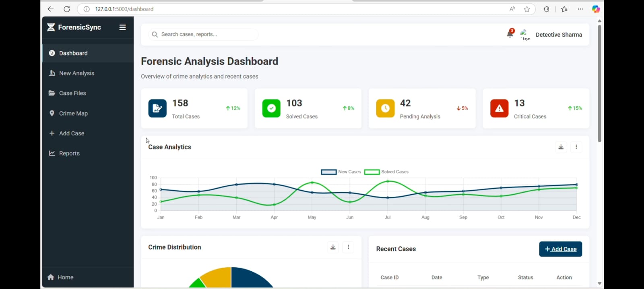
Task: Click the 13 Critical Cases value
Action: (x=519, y=103)
